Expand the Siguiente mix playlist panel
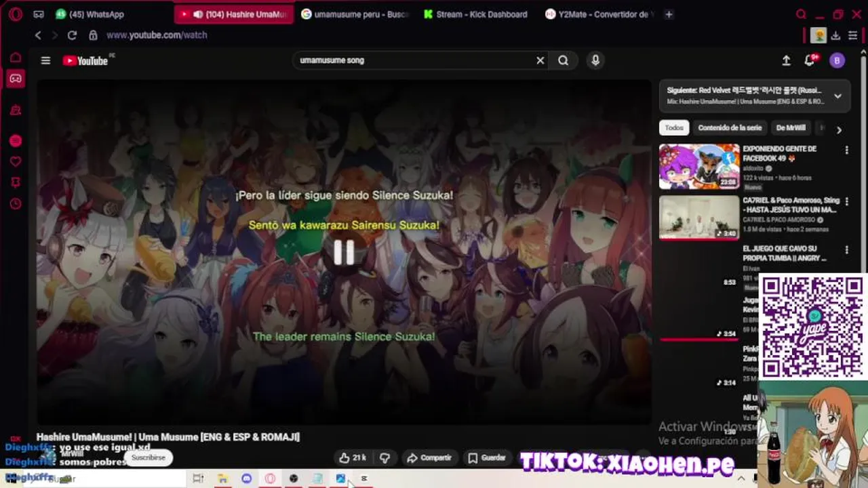This screenshot has height=488, width=868. (837, 96)
